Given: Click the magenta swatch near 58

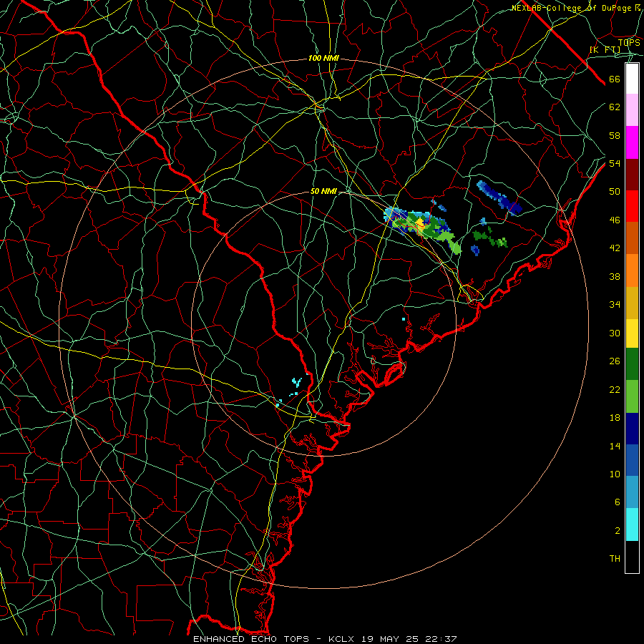Looking at the screenshot, I should (632, 142).
